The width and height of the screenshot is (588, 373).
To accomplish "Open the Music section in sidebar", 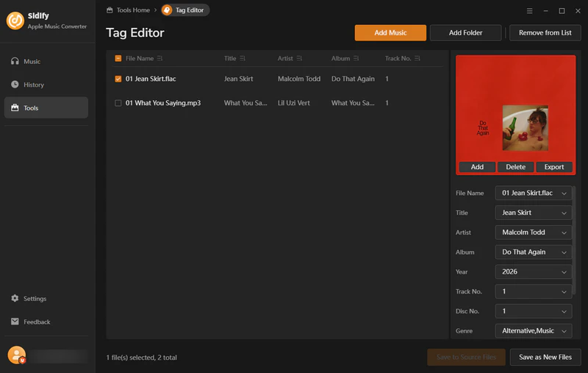I will 46,61.
